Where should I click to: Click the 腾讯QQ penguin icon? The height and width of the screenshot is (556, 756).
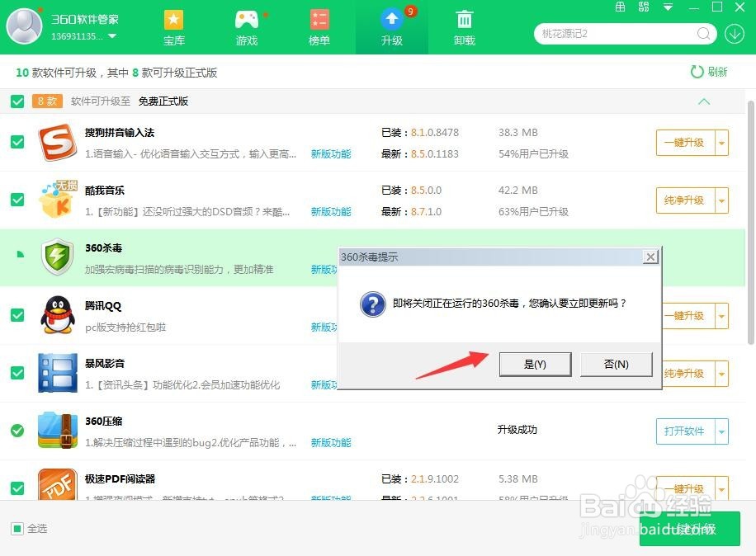58,315
